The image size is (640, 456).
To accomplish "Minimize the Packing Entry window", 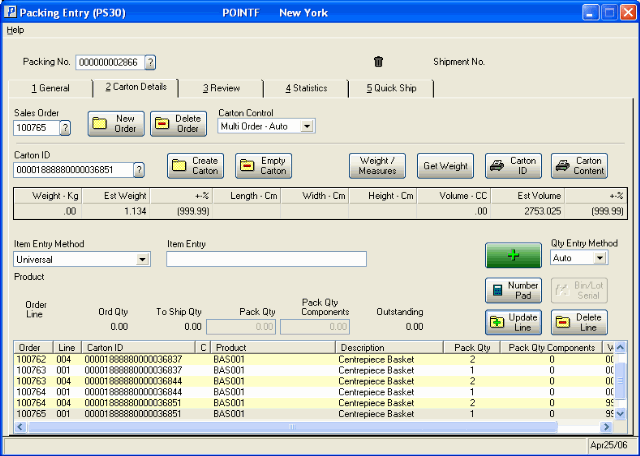I will click(x=590, y=12).
